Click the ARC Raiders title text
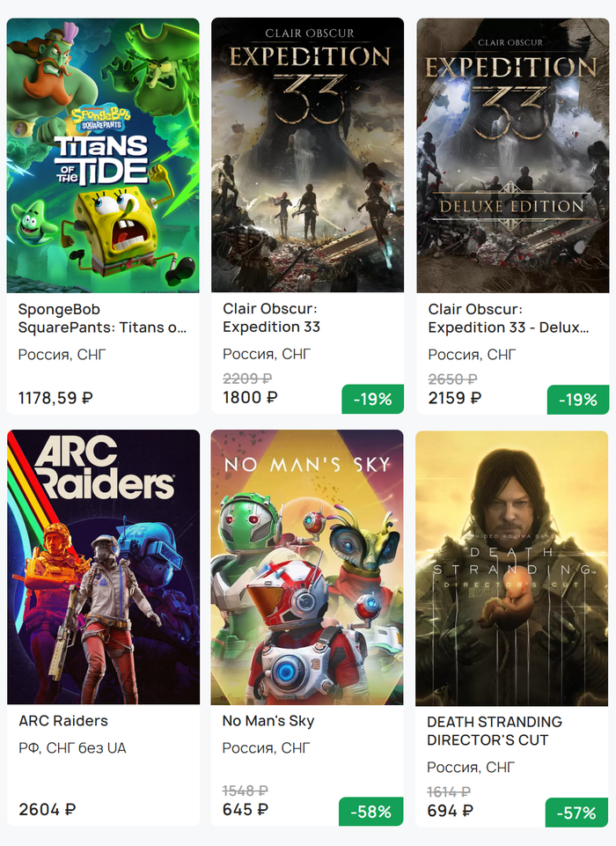Screen dimensions: 616x846 [x=63, y=721]
